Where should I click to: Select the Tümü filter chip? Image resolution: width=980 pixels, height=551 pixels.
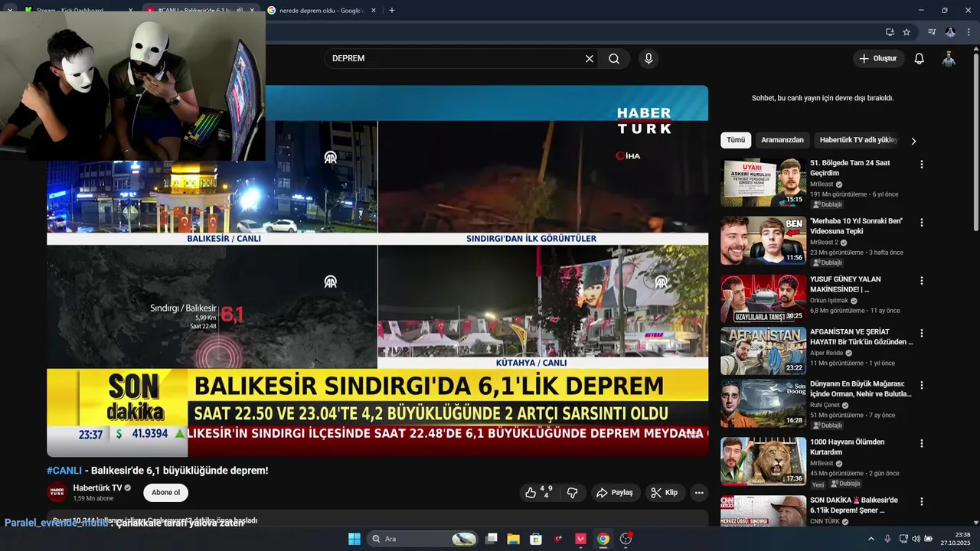pos(736,140)
